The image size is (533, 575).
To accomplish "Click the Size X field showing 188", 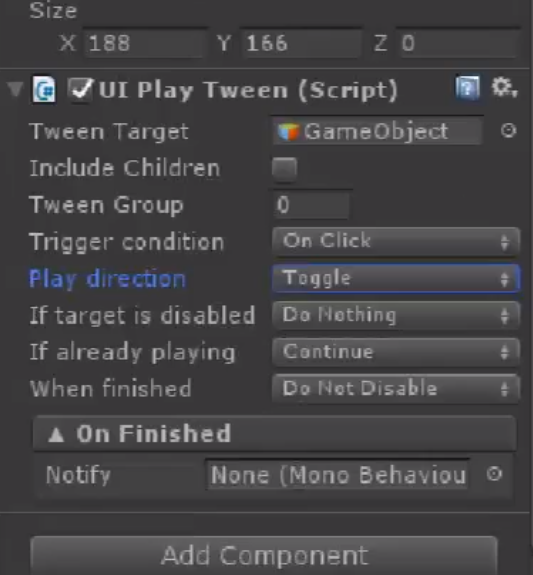I will tap(144, 43).
